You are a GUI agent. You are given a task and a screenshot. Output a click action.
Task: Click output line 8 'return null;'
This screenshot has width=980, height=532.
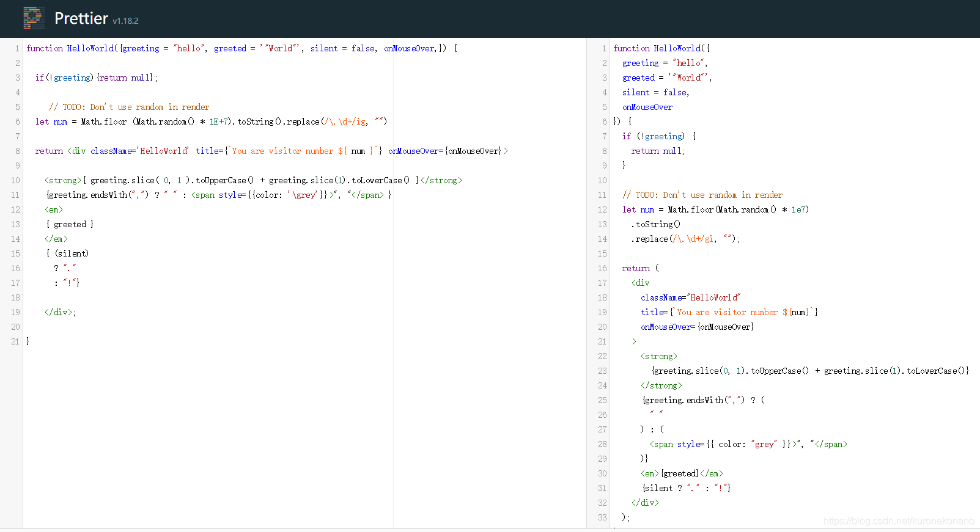(x=658, y=151)
